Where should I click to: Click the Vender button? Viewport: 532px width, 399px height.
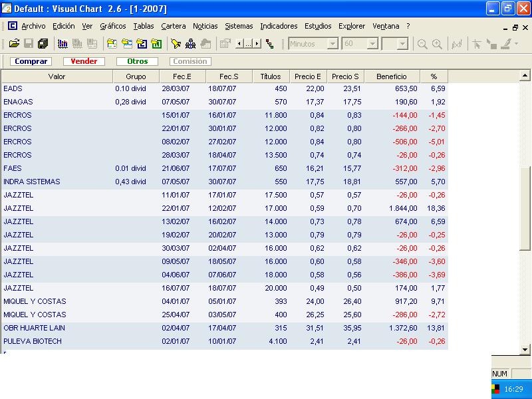(x=84, y=61)
